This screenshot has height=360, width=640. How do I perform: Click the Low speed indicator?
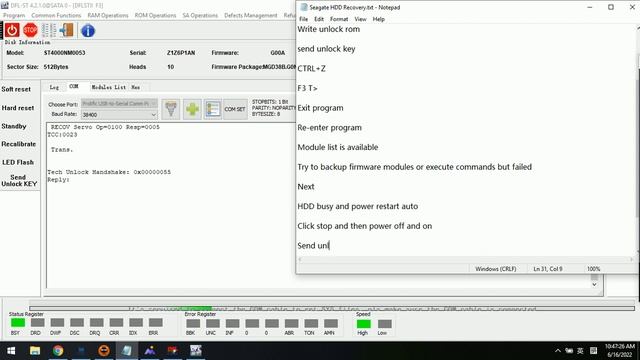(384, 324)
